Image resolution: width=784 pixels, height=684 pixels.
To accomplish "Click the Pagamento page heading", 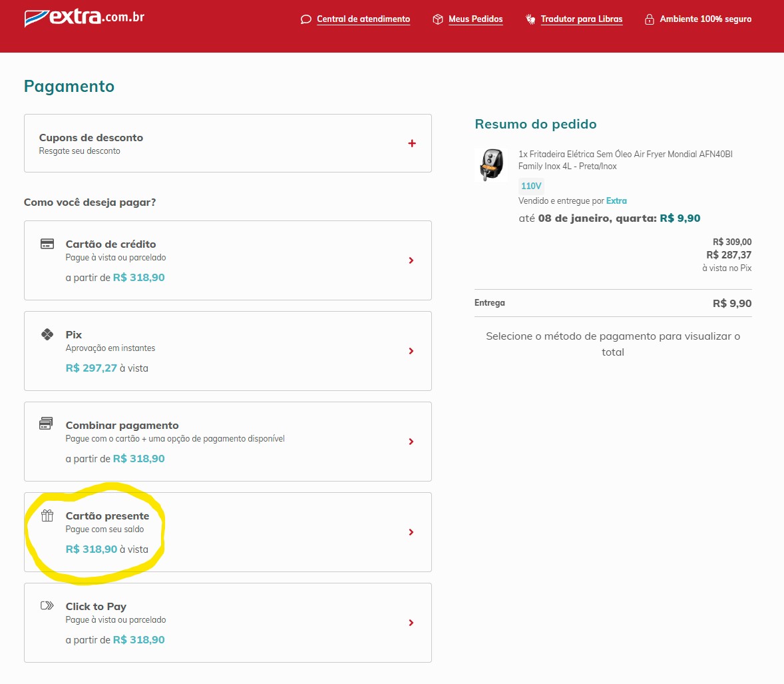I will [x=69, y=87].
